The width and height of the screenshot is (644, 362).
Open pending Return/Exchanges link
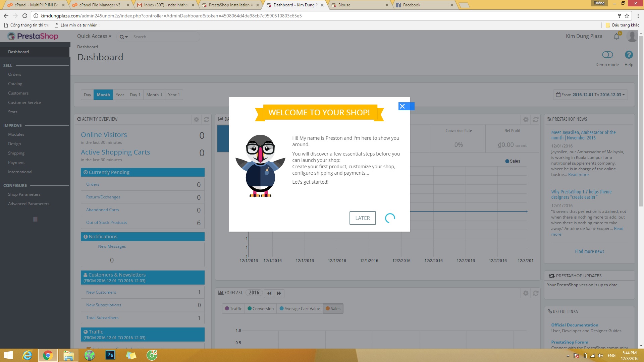coord(103,197)
